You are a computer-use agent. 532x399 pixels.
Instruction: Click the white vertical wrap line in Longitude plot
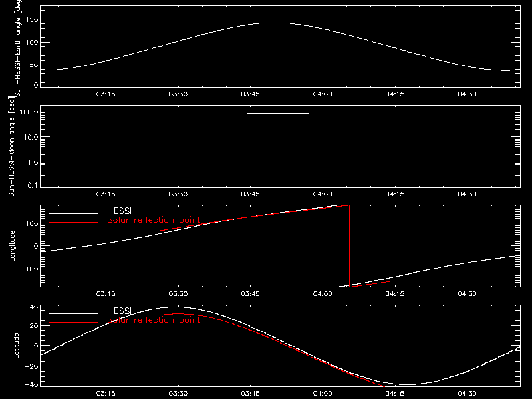pos(338,246)
